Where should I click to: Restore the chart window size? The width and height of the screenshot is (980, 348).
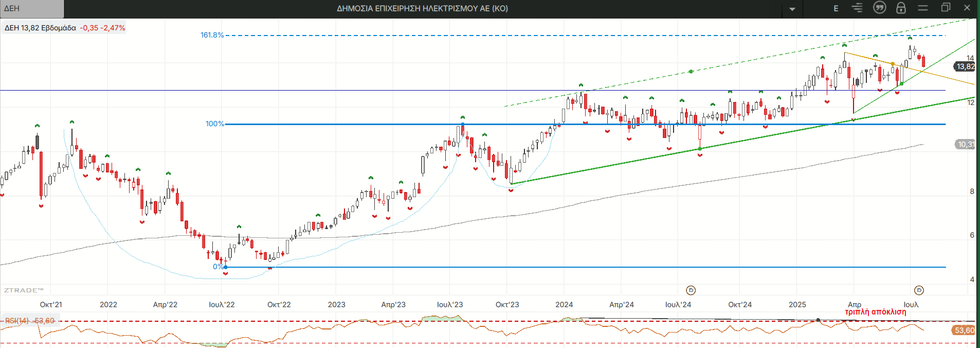(946, 7)
